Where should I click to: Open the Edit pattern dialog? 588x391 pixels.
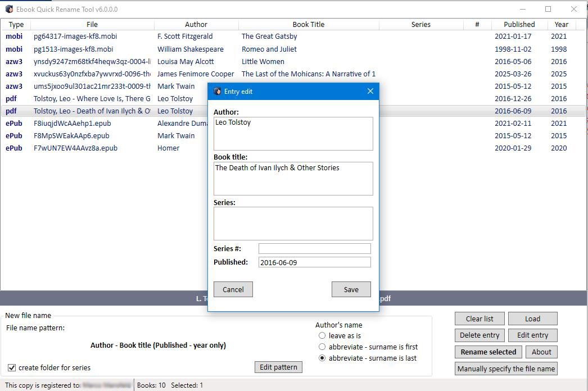[278, 367]
